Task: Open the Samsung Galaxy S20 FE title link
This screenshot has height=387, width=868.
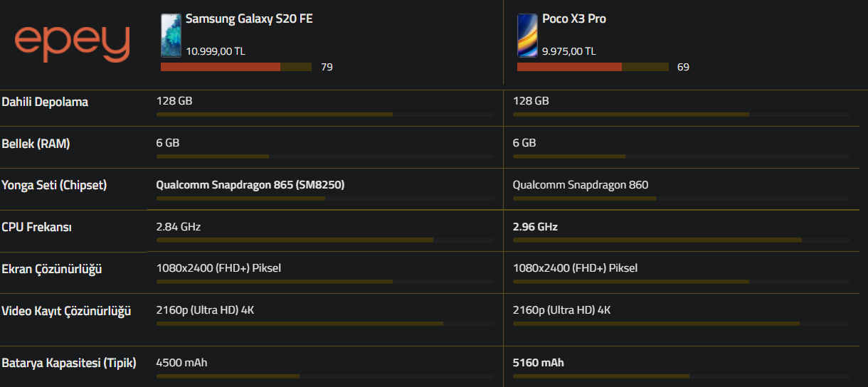Action: [x=249, y=19]
